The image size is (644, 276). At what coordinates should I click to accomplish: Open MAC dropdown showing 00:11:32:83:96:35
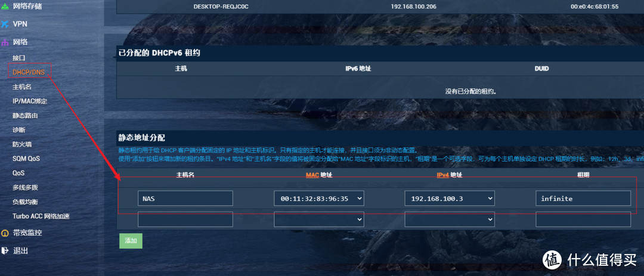click(x=319, y=199)
